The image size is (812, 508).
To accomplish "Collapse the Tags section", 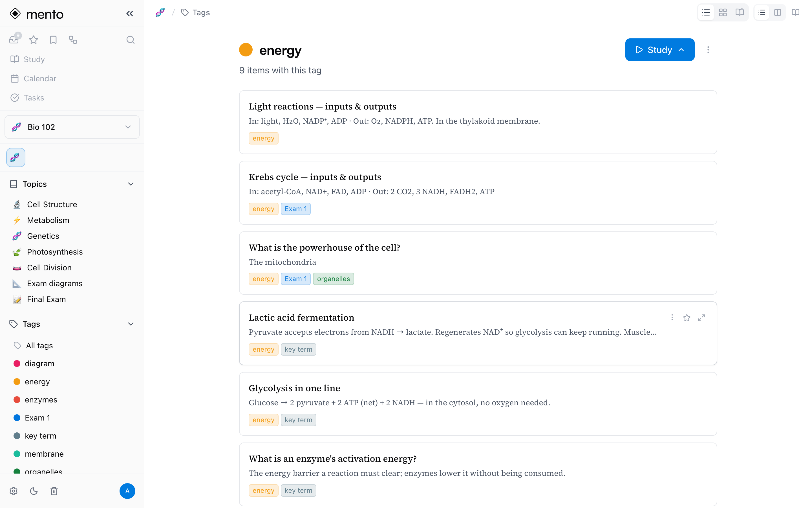I will (131, 324).
